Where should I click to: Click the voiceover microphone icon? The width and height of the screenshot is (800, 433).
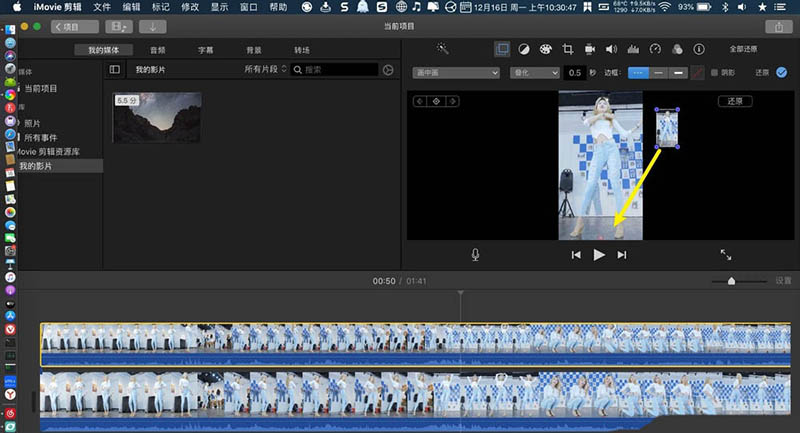[x=477, y=255]
